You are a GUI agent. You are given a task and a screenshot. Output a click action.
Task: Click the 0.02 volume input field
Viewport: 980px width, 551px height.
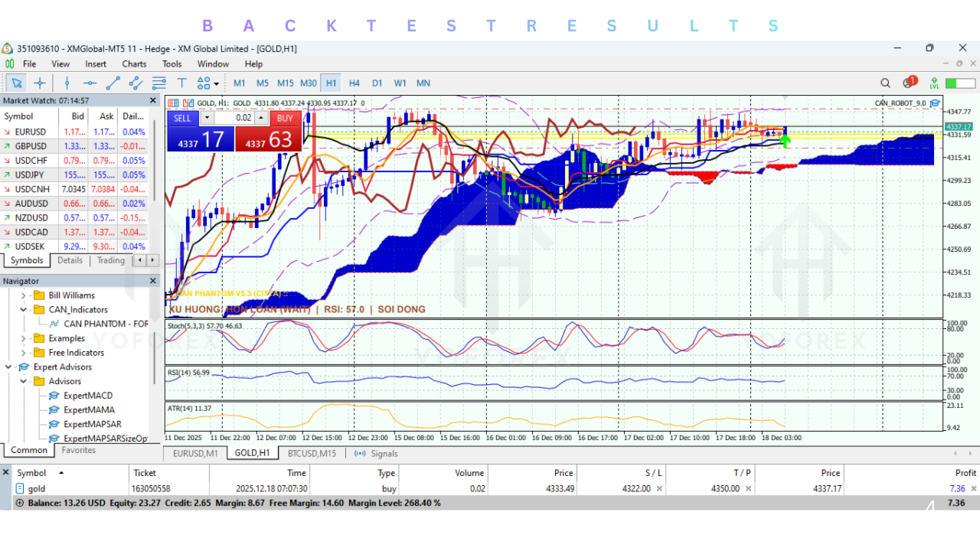click(234, 118)
